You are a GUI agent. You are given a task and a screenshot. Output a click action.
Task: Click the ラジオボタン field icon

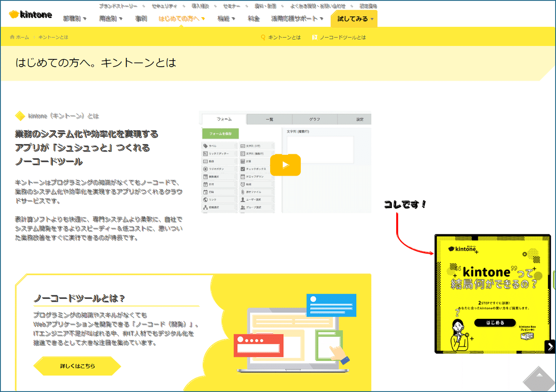[x=205, y=169]
